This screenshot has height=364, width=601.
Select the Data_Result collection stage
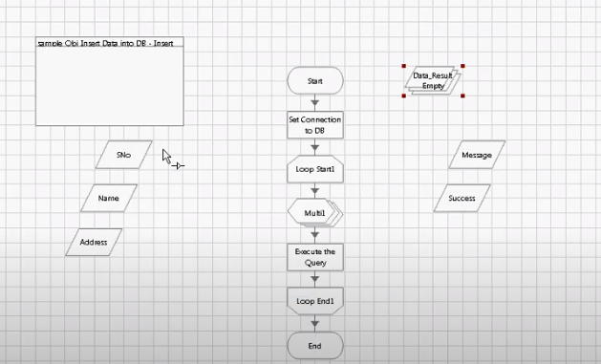pos(433,81)
